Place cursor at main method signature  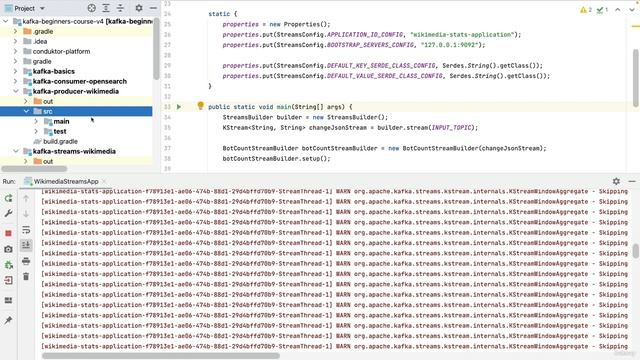coord(280,107)
